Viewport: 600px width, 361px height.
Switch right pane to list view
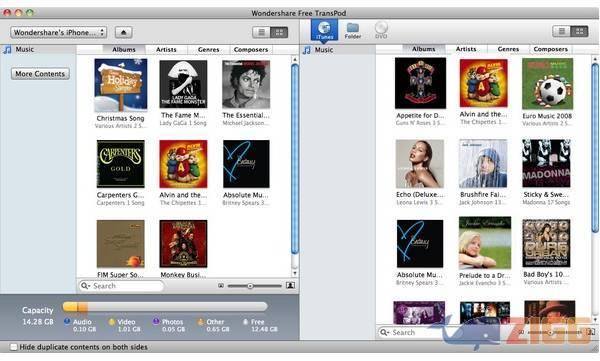pyautogui.click(x=561, y=31)
